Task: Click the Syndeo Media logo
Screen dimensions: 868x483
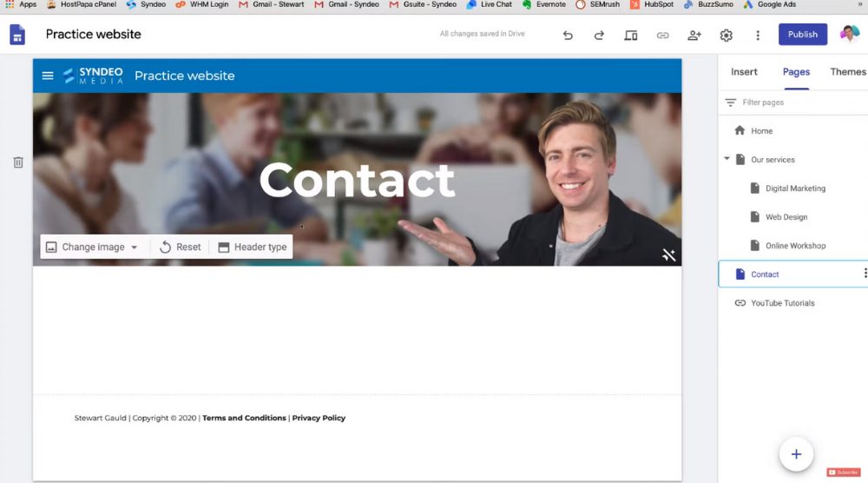Action: click(x=93, y=76)
